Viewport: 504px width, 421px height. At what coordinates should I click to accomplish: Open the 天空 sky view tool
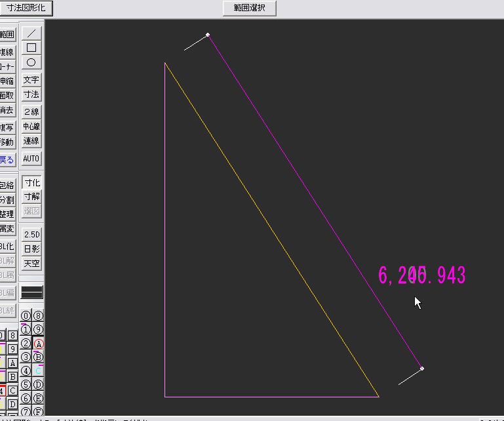coord(32,264)
